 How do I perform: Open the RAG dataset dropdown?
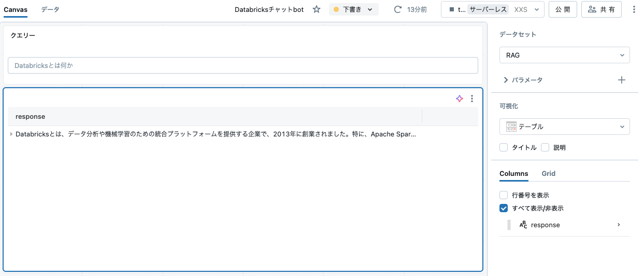565,55
